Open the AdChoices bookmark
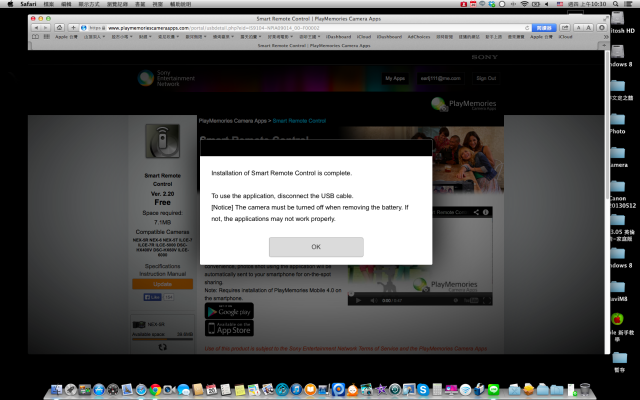This screenshot has height=400, width=640. [x=419, y=37]
